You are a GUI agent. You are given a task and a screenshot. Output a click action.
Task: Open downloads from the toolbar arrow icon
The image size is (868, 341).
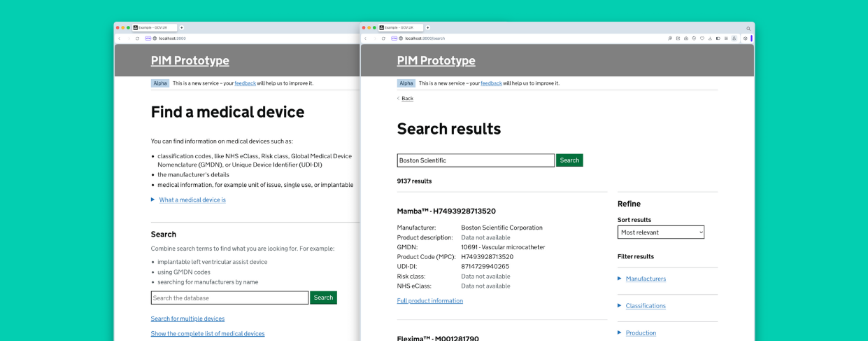click(710, 39)
